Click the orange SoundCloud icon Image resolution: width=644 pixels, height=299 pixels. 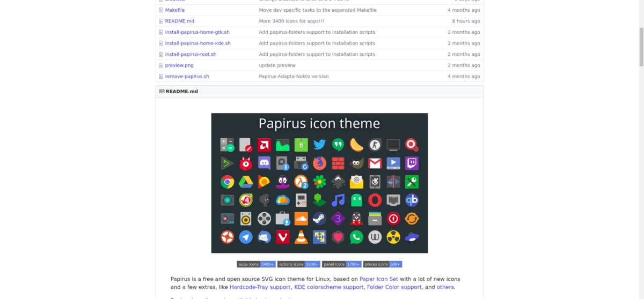(301, 219)
